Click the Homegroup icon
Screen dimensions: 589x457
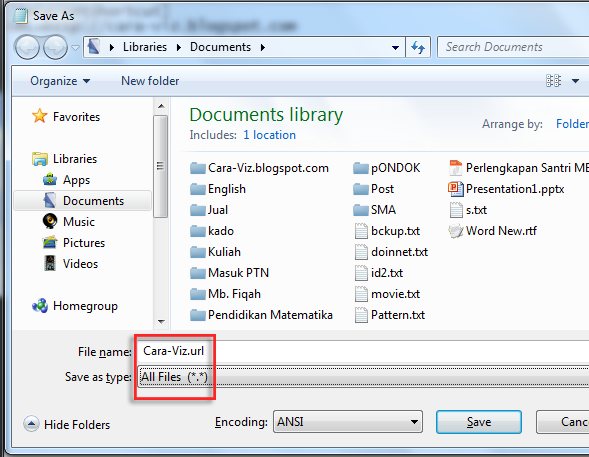[40, 306]
